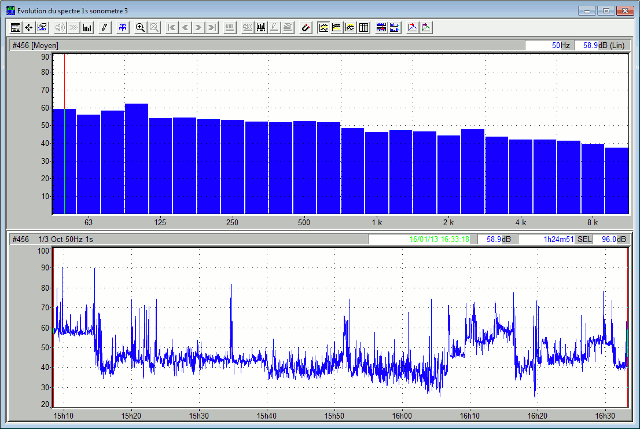The width and height of the screenshot is (640, 429).
Task: Click the 58.9dB (Lin) level readout
Action: [602, 45]
